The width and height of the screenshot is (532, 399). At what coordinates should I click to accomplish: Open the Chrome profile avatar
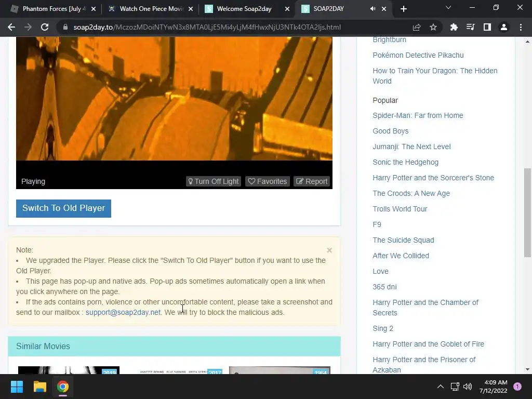(x=504, y=27)
